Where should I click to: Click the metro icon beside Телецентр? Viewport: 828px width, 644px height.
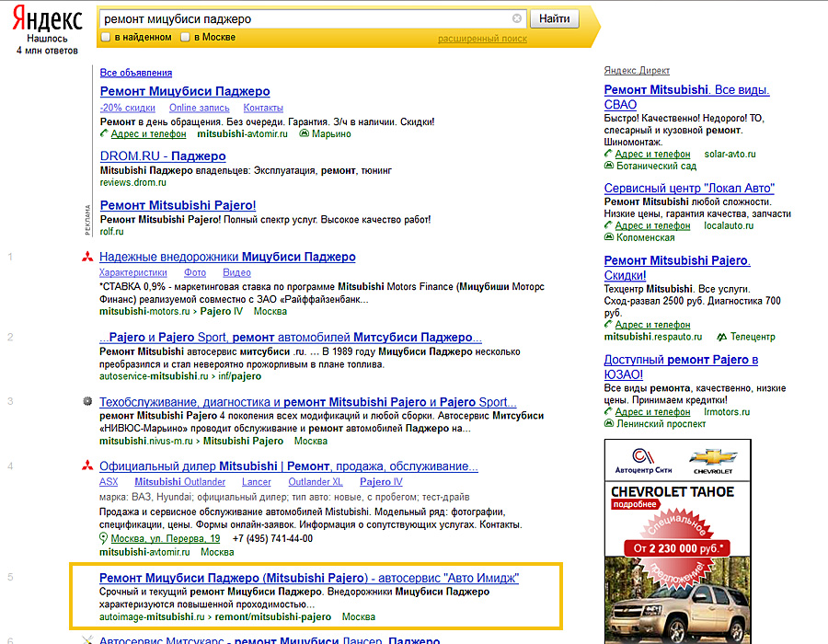[722, 337]
